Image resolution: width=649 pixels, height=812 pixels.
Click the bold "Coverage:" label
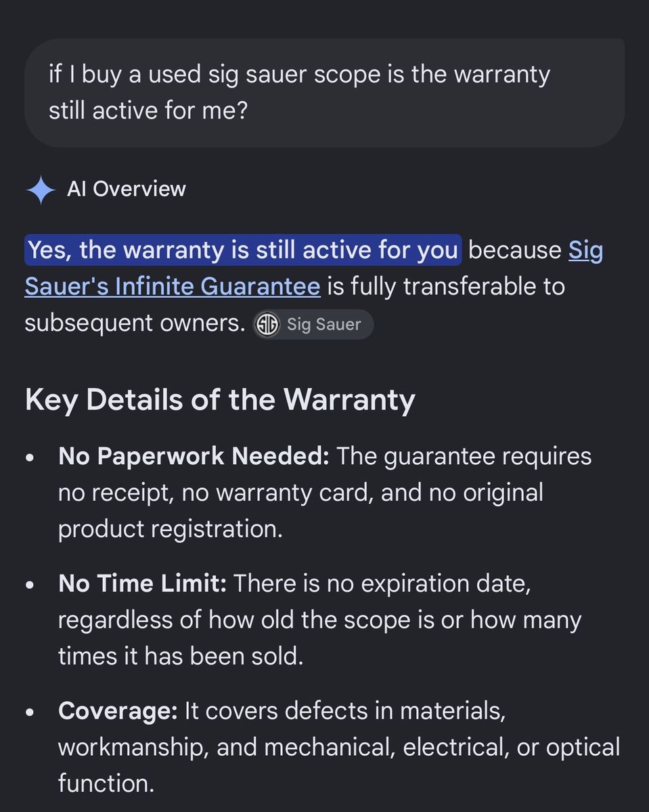coord(118,711)
